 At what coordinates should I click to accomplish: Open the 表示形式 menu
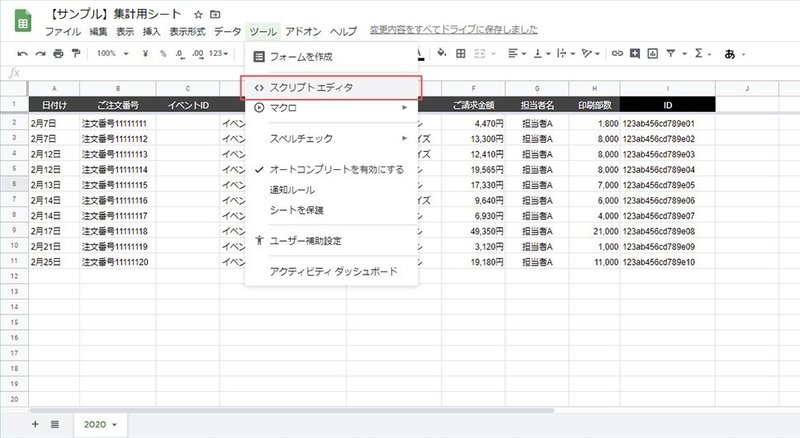click(x=187, y=32)
